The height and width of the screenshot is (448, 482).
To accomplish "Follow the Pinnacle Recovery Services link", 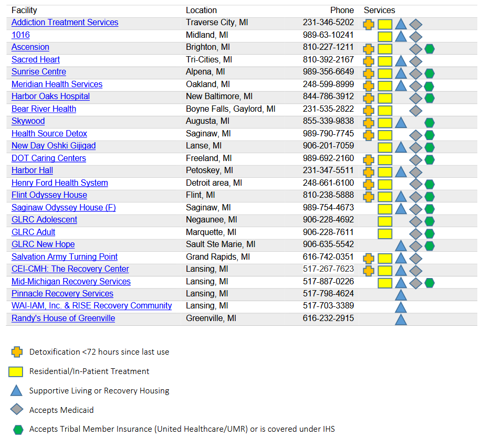I will click(x=62, y=294).
